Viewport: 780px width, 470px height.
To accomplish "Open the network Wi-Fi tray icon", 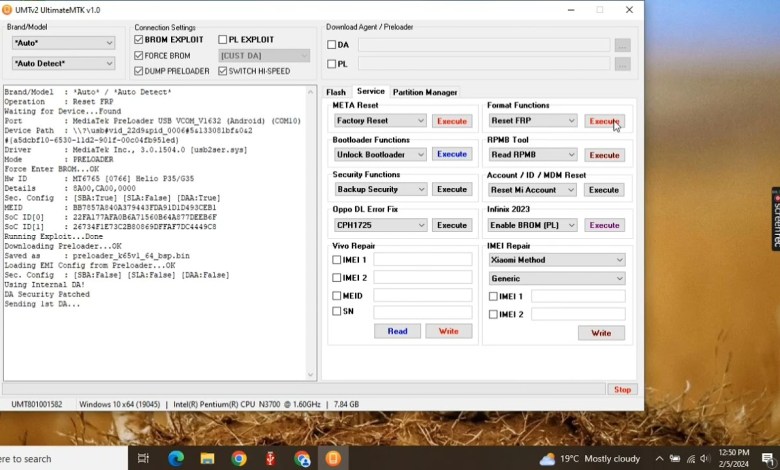I will (691, 459).
